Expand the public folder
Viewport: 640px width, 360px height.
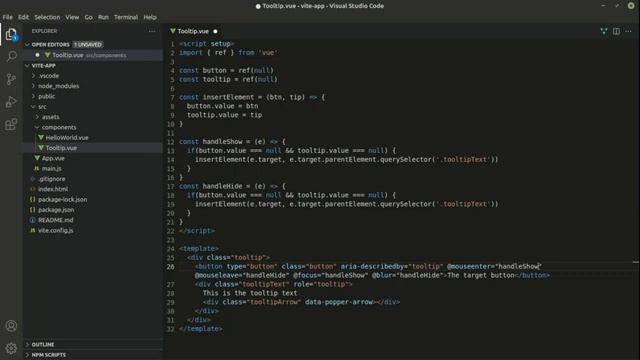click(33, 96)
